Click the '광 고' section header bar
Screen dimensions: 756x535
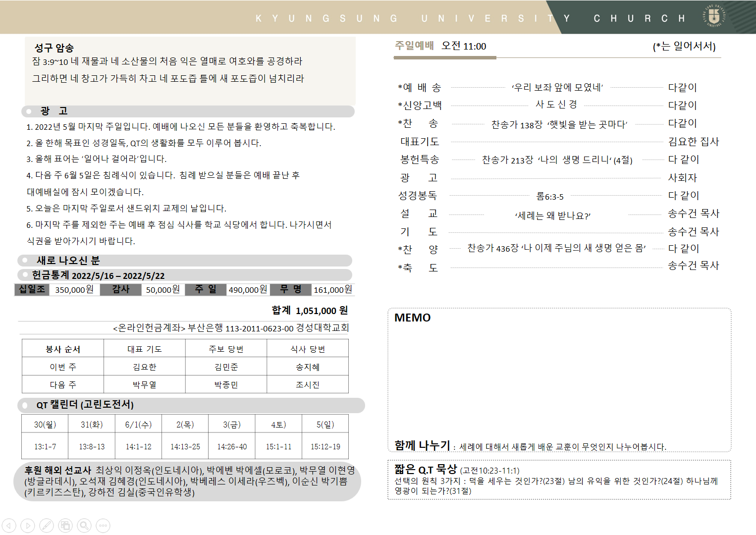pyautogui.click(x=188, y=111)
